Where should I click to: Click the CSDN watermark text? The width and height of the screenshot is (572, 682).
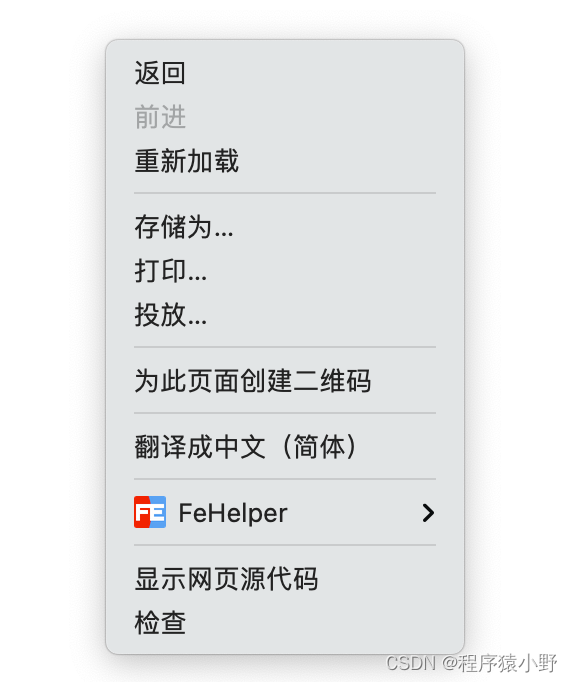click(x=411, y=663)
